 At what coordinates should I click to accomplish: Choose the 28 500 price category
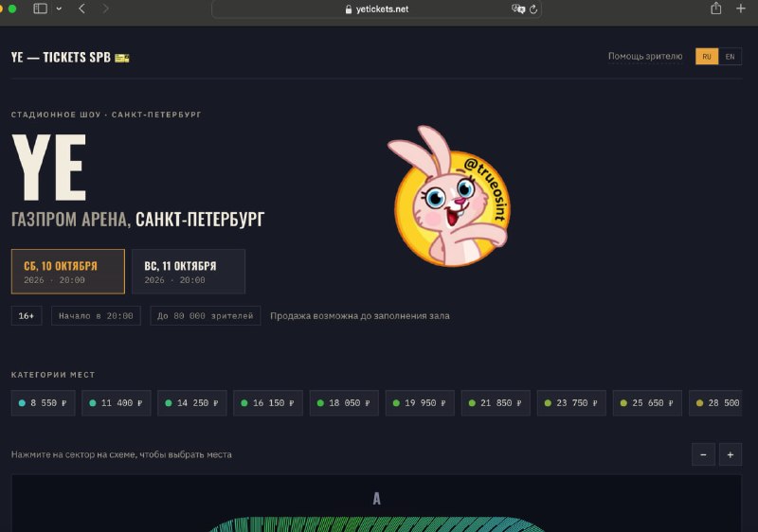(x=715, y=403)
